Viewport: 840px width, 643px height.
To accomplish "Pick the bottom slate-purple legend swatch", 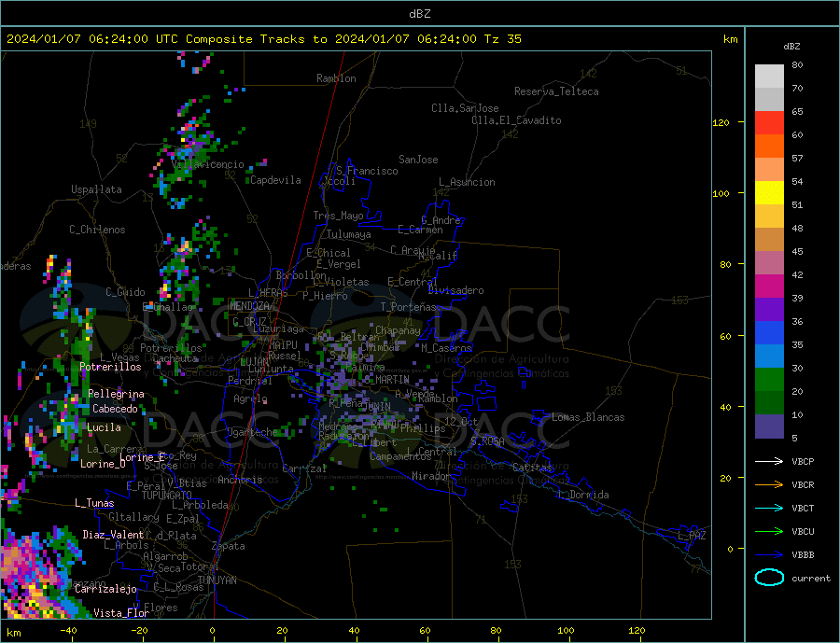I will pyautogui.click(x=769, y=426).
